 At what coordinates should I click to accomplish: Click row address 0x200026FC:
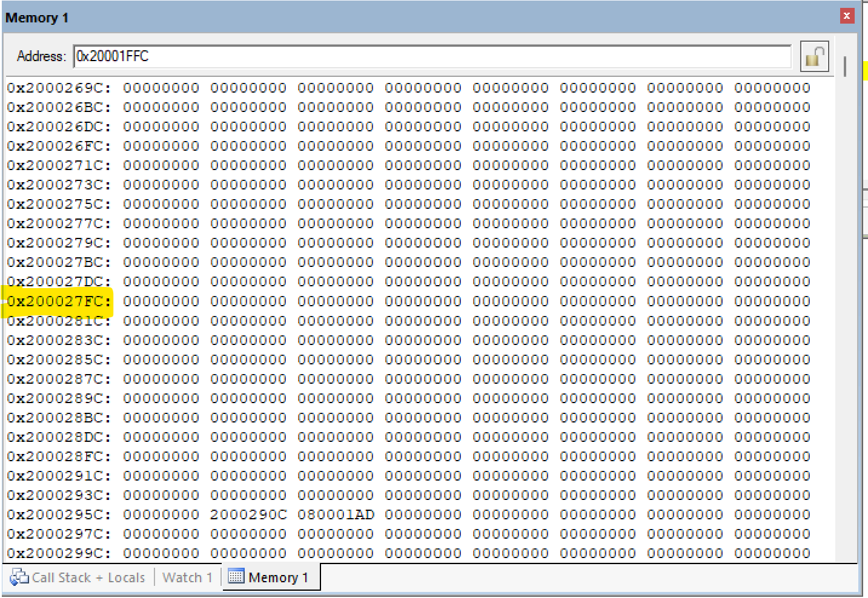pos(59,146)
